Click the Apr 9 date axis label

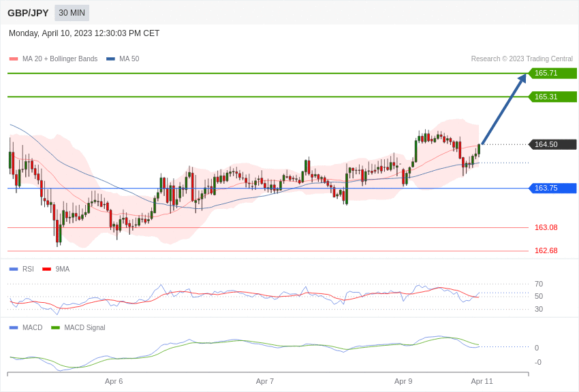tap(403, 381)
